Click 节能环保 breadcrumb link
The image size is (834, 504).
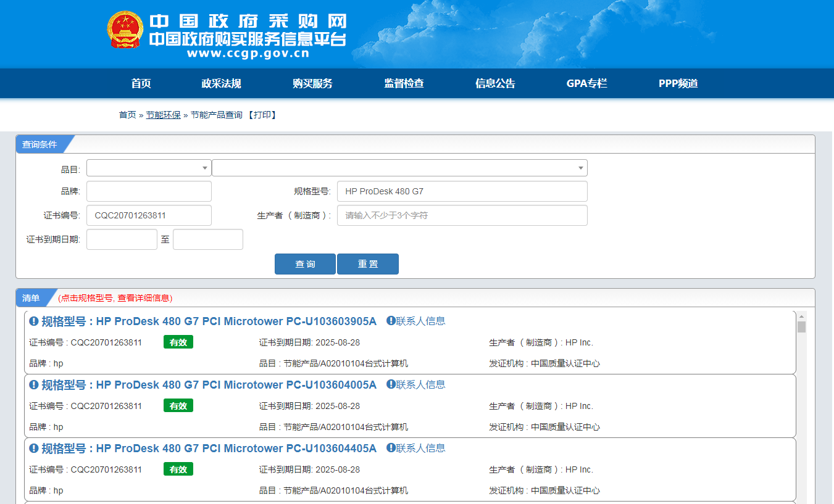tap(163, 115)
